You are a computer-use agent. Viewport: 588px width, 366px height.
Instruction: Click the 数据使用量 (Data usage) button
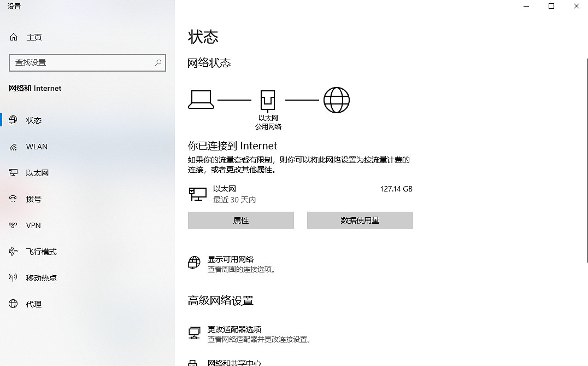[x=360, y=220]
